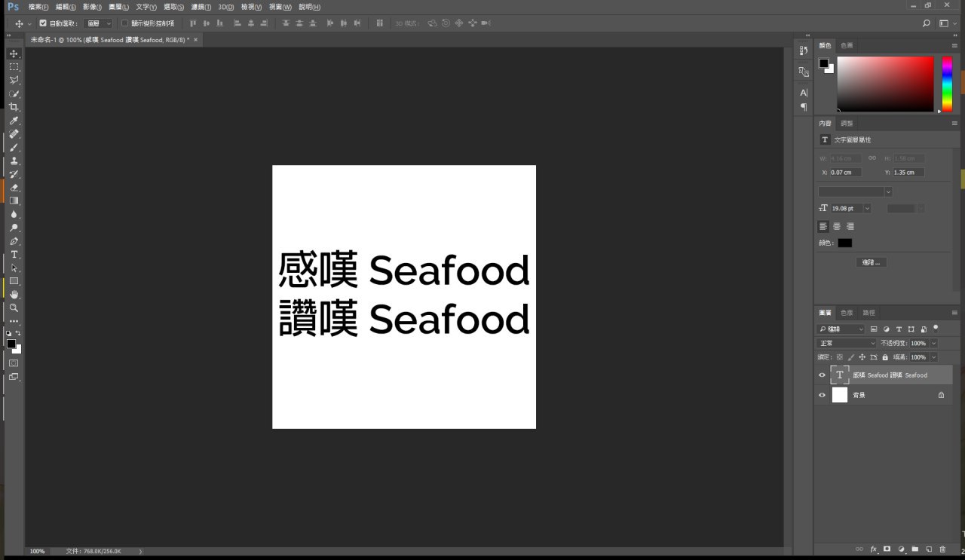The image size is (965, 560).
Task: Activate the Pen tool
Action: (14, 242)
